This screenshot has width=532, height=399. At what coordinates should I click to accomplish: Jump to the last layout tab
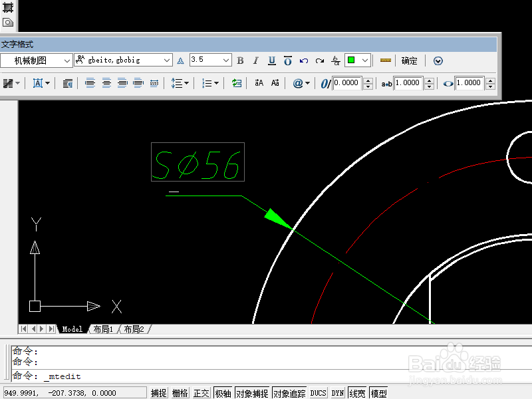(51, 329)
